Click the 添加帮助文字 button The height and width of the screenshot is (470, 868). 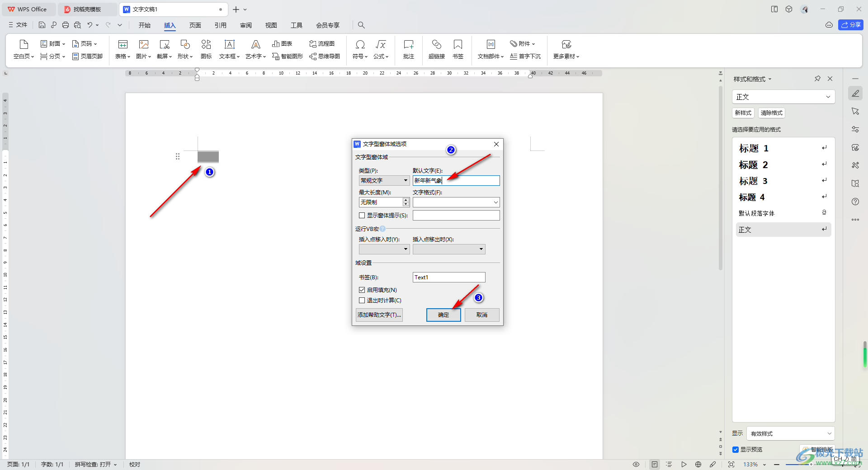pyautogui.click(x=379, y=315)
